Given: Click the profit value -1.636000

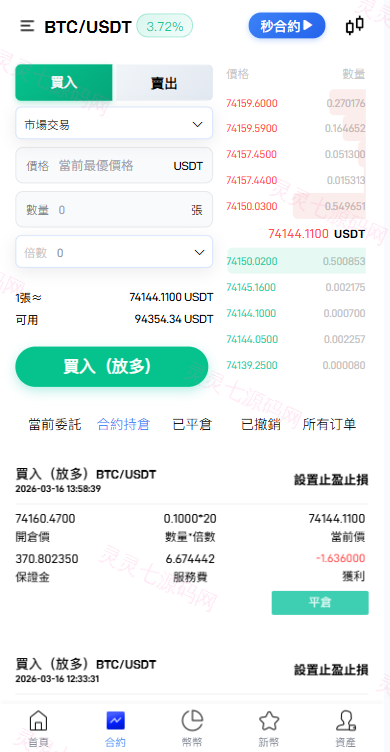Looking at the screenshot, I should pos(341,558).
